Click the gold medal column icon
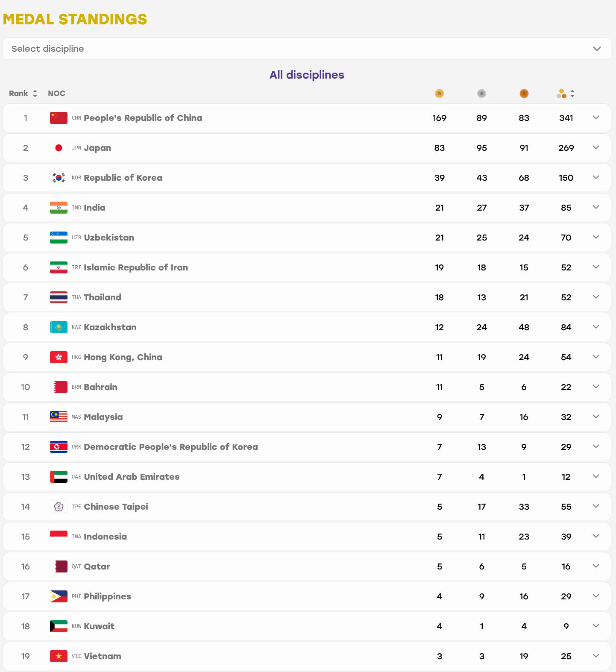The image size is (616, 672). coord(439,94)
